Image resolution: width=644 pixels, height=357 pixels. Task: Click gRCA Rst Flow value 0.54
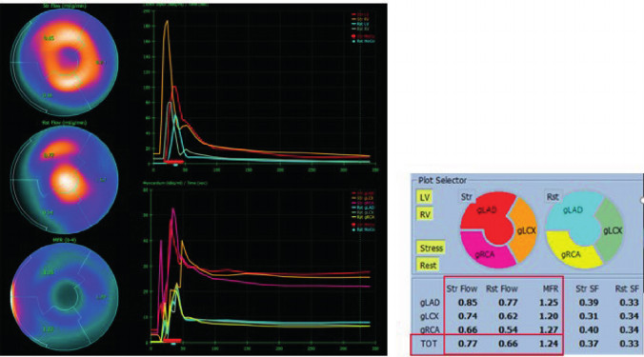508,330
